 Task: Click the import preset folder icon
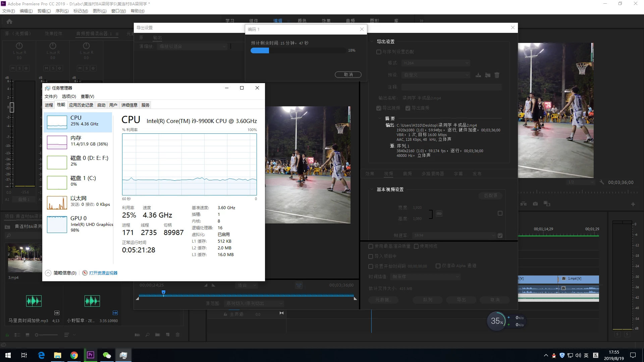pos(488,75)
